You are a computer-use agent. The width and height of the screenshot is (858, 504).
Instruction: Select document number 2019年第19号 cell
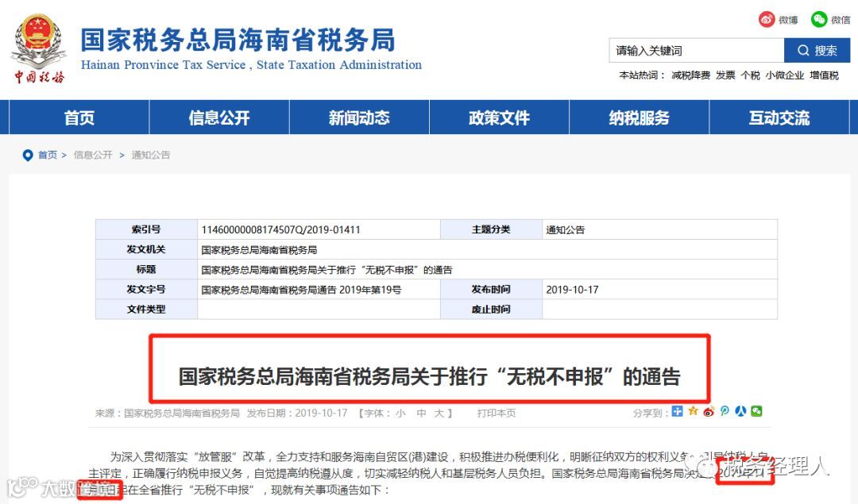(319, 289)
